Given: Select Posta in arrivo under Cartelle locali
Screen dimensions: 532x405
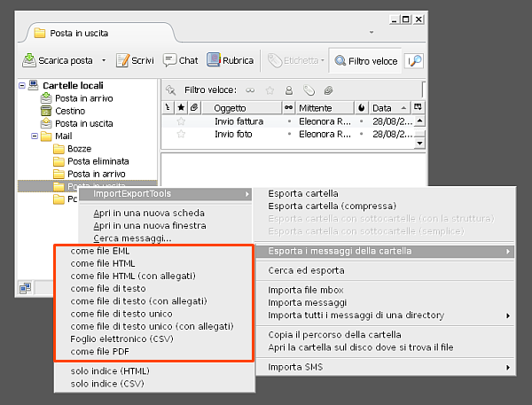Looking at the screenshot, I should 84,98.
